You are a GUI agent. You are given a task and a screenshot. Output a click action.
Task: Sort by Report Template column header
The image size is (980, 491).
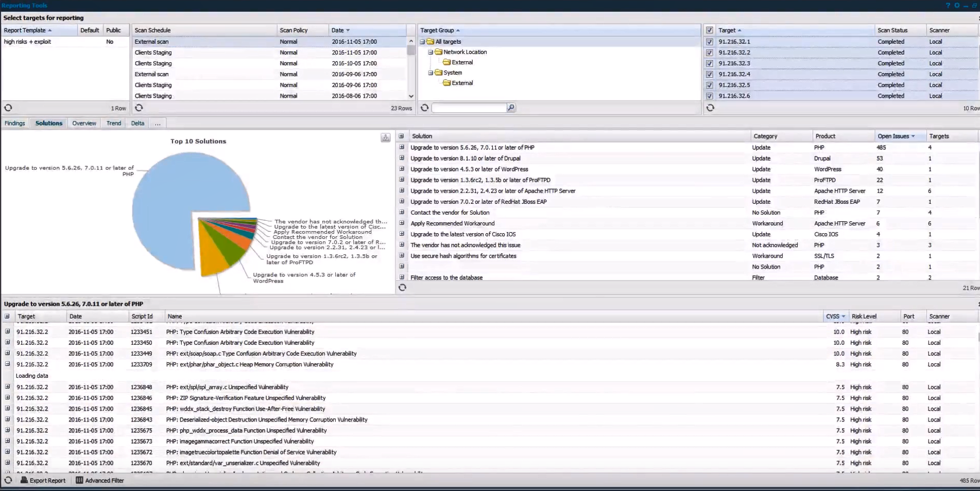pyautogui.click(x=39, y=30)
